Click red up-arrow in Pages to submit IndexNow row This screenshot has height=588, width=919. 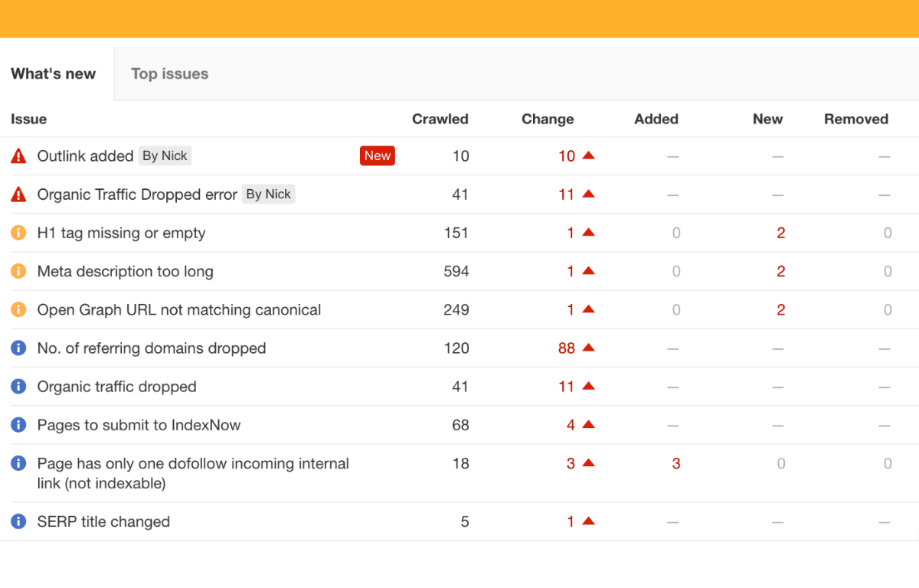(588, 424)
